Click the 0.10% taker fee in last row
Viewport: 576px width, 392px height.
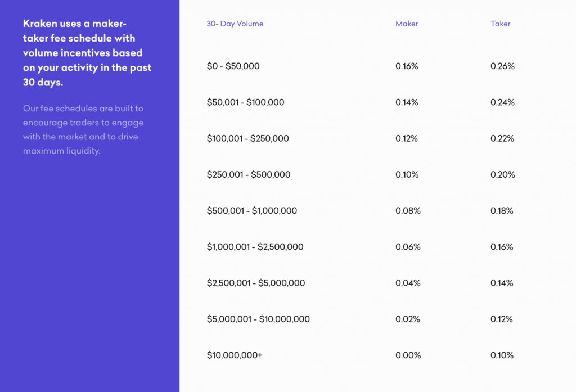click(502, 355)
